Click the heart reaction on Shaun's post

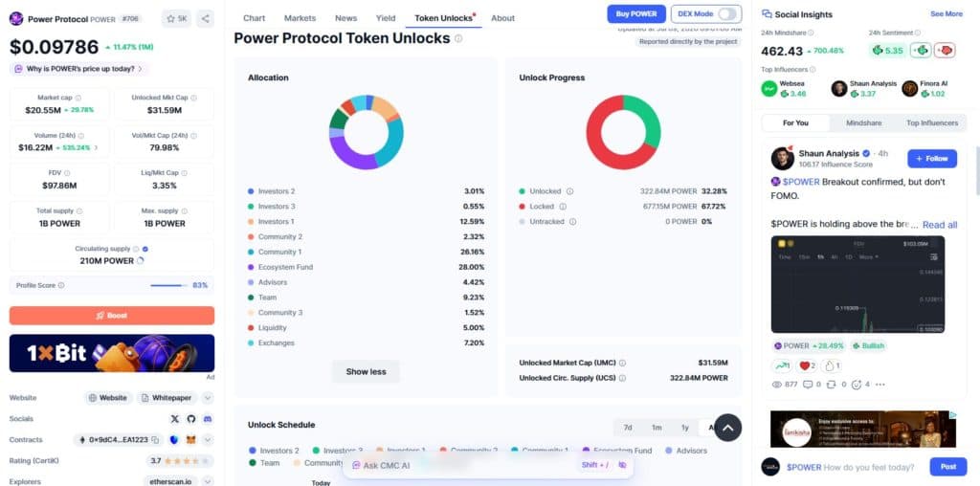click(x=804, y=366)
